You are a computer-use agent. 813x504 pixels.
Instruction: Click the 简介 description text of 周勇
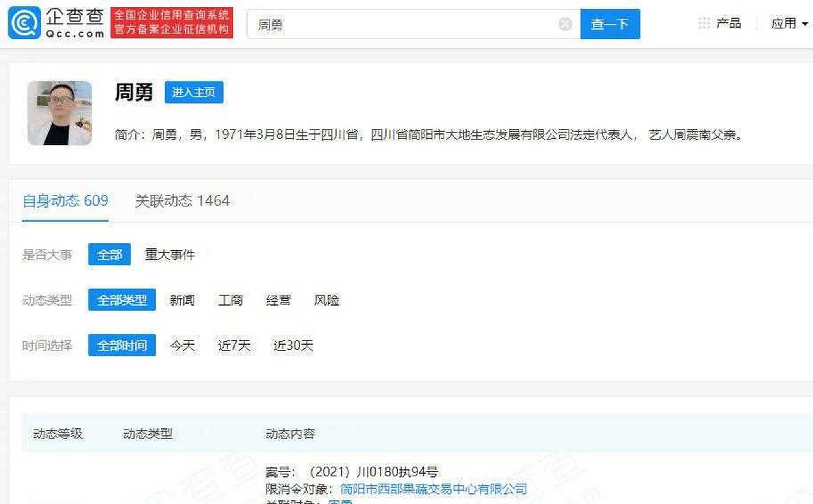coord(429,135)
